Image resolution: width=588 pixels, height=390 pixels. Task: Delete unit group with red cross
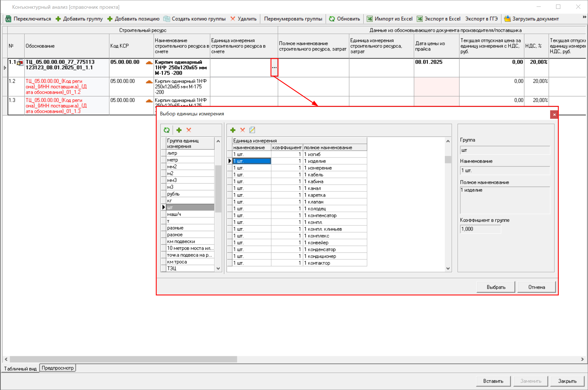click(x=189, y=130)
